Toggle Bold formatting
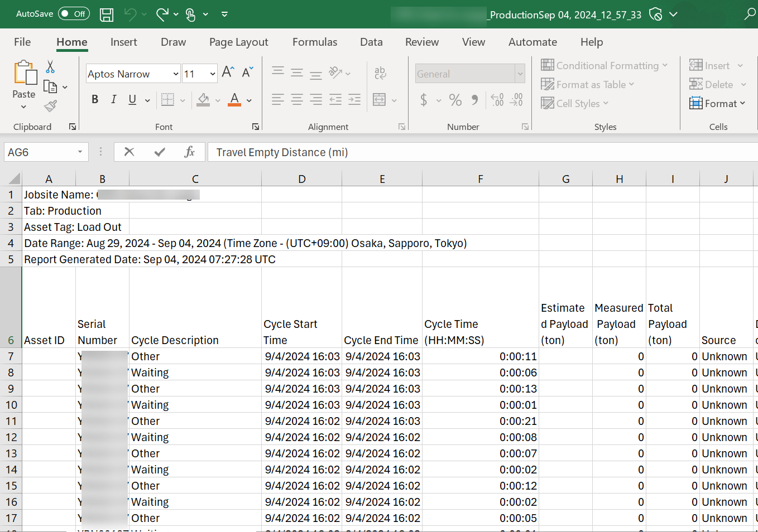 [x=95, y=99]
